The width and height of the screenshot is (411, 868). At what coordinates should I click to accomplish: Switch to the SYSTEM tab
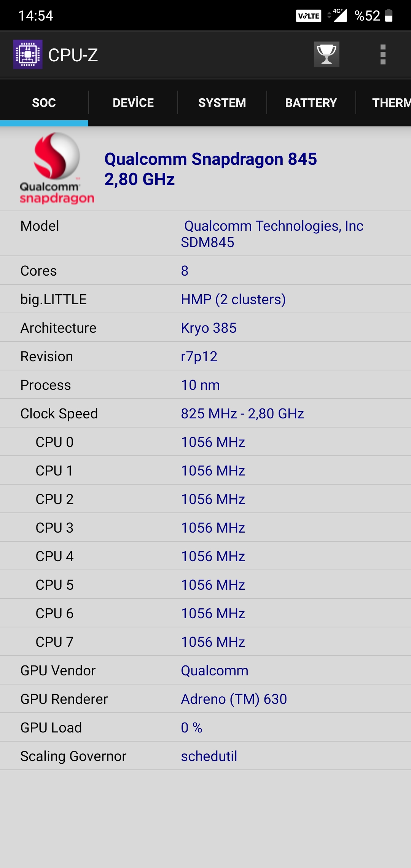click(x=222, y=103)
